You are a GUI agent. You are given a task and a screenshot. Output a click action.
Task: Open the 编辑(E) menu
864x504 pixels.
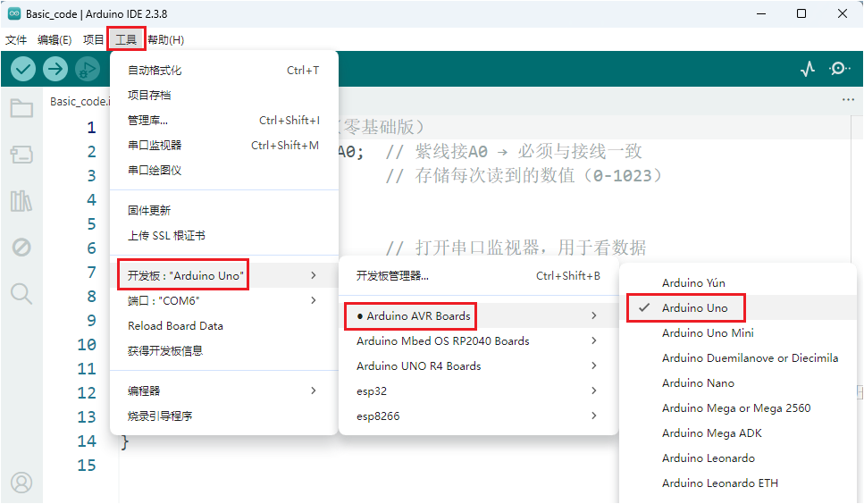[x=55, y=39]
